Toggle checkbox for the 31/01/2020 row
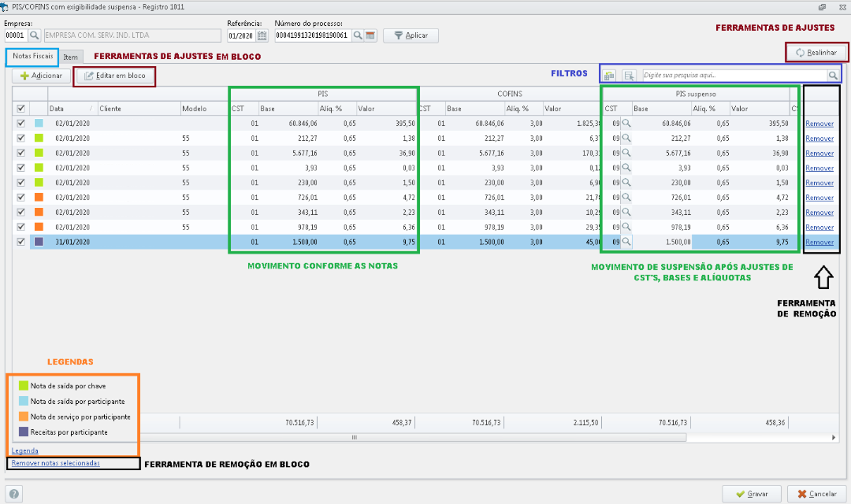Image resolution: width=851 pixels, height=504 pixels. (21, 243)
